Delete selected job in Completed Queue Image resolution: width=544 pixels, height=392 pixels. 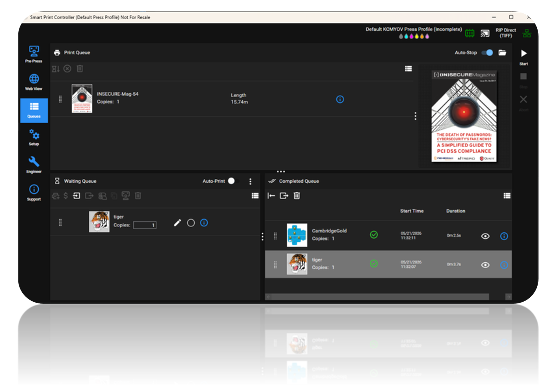(x=297, y=196)
